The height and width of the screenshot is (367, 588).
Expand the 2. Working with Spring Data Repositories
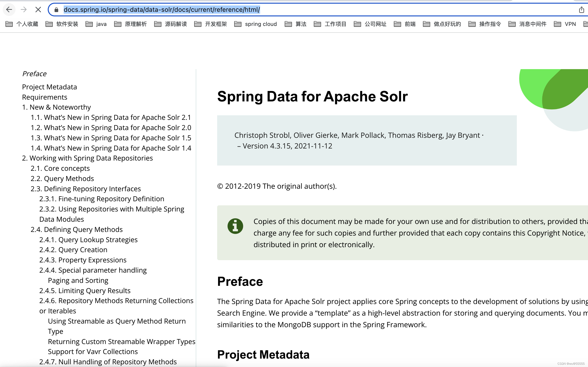88,158
